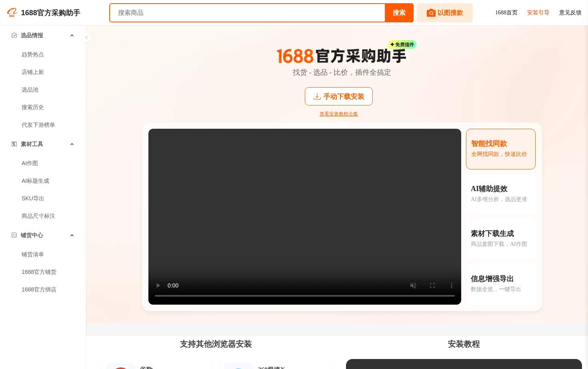Viewport: 588px width, 369px height.
Task: Open 趋势热点 in the sidebar
Action: click(33, 54)
